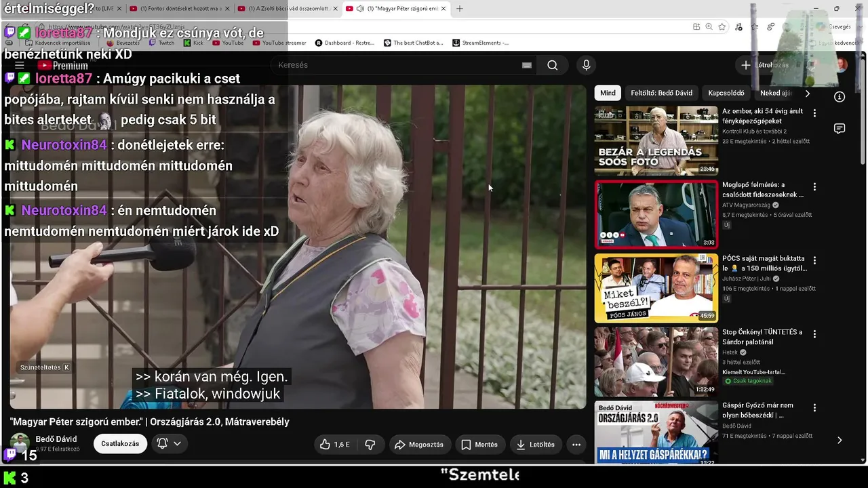
Task: Like the video with thumbs up
Action: [x=334, y=445]
